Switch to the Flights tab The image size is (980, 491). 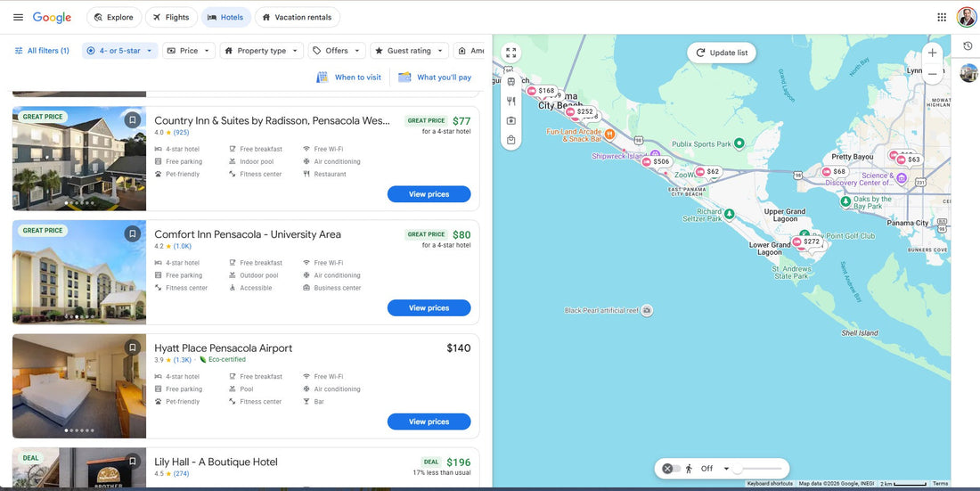point(171,18)
